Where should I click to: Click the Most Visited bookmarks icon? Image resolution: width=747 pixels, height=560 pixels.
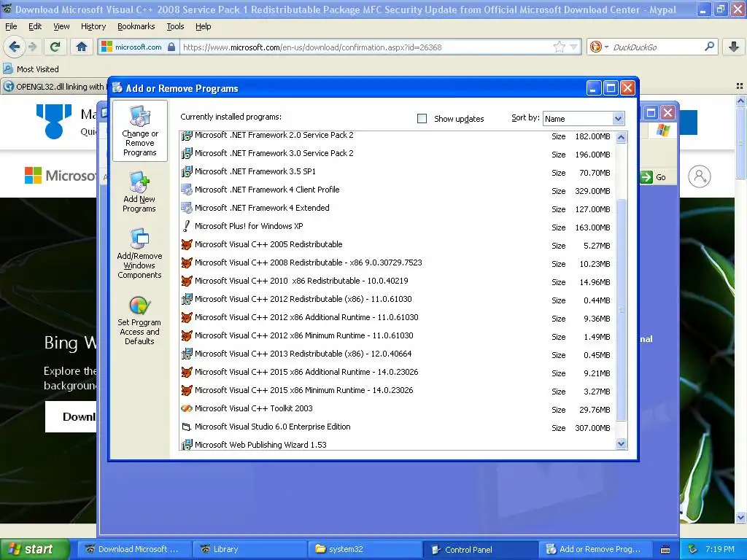click(8, 69)
